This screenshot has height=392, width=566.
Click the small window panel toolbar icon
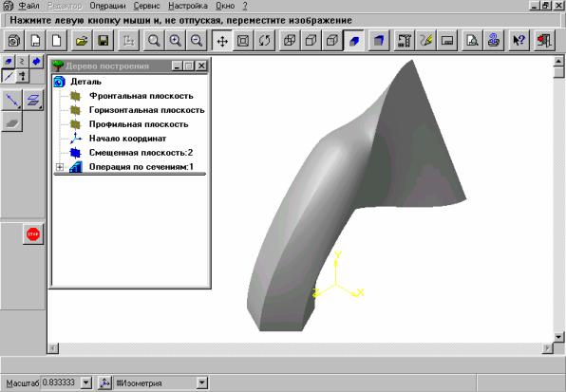[x=447, y=41]
